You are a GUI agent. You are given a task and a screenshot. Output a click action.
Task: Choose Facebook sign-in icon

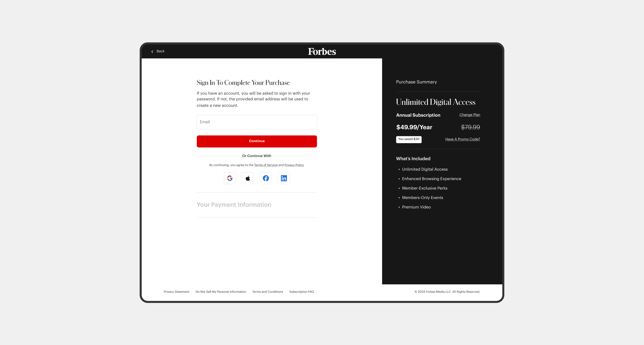click(x=266, y=178)
